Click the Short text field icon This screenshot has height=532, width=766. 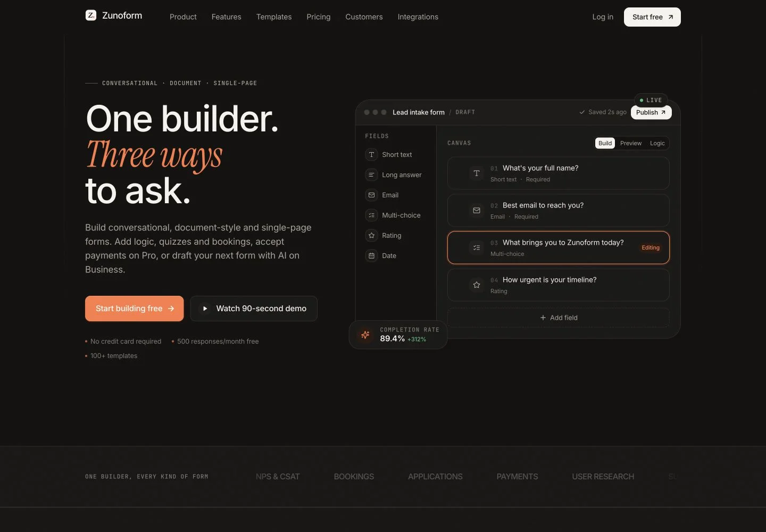[371, 155]
